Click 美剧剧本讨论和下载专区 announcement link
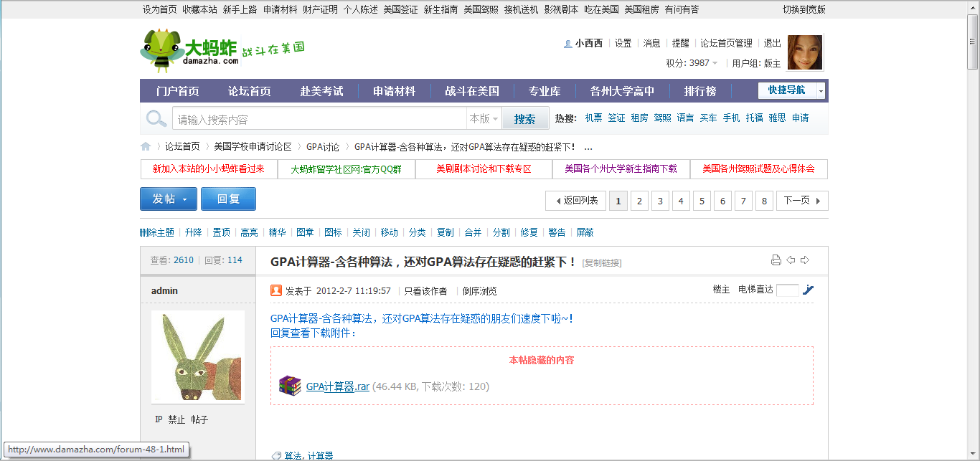This screenshot has width=980, height=461. pyautogui.click(x=484, y=169)
